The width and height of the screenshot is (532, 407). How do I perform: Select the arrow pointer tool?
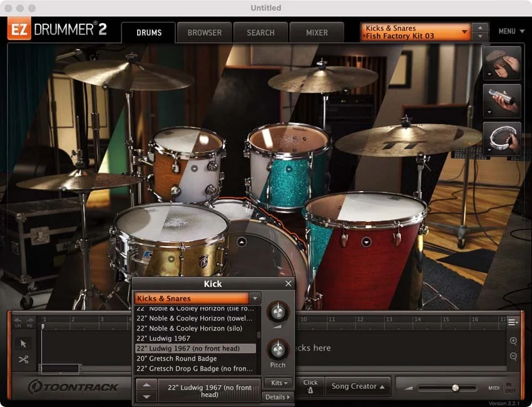pyautogui.click(x=23, y=344)
